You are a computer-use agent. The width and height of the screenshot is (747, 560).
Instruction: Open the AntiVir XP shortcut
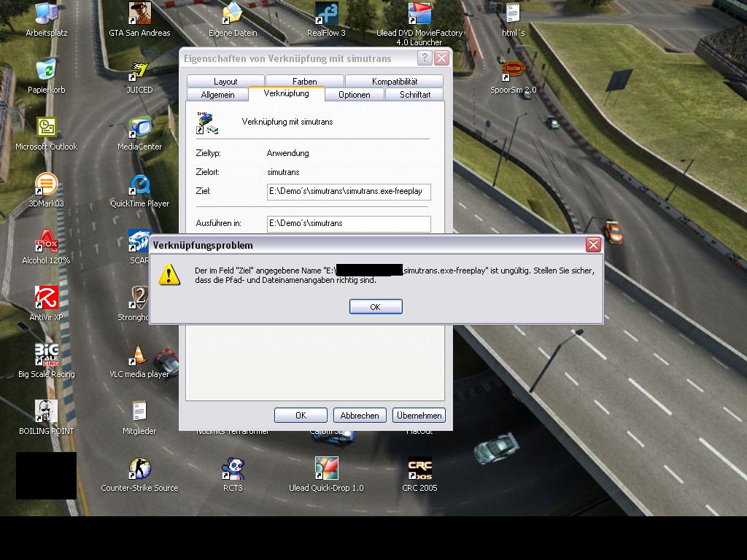point(47,298)
